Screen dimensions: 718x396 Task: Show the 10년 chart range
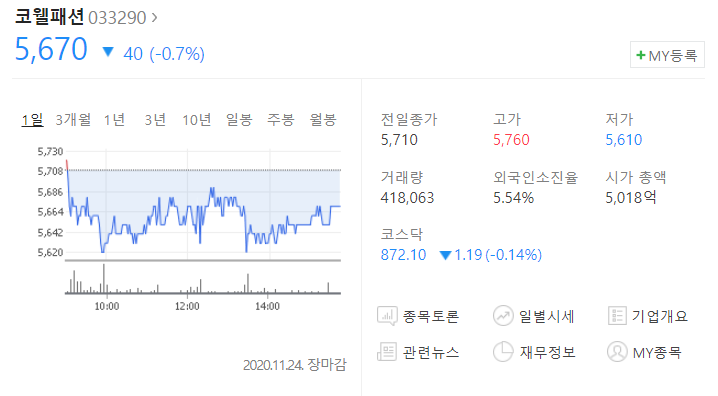pos(197,120)
